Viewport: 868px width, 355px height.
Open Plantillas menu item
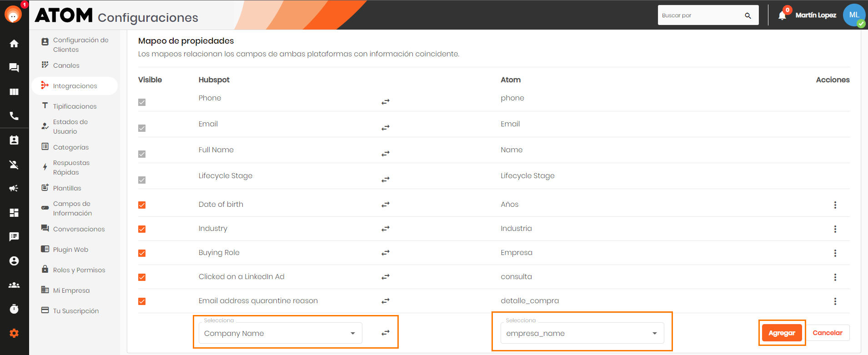[75, 188]
